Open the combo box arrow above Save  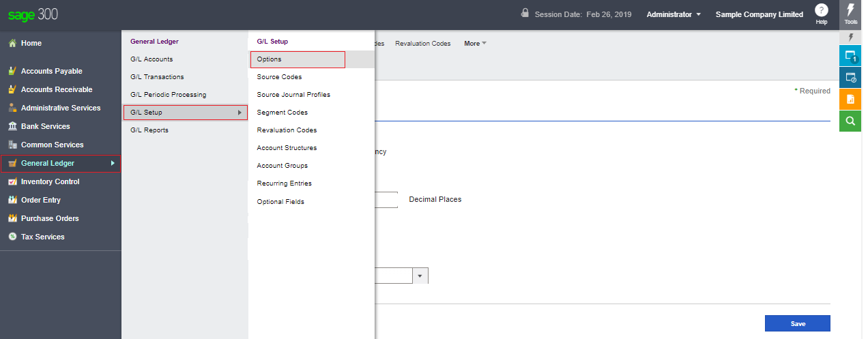[420, 276]
